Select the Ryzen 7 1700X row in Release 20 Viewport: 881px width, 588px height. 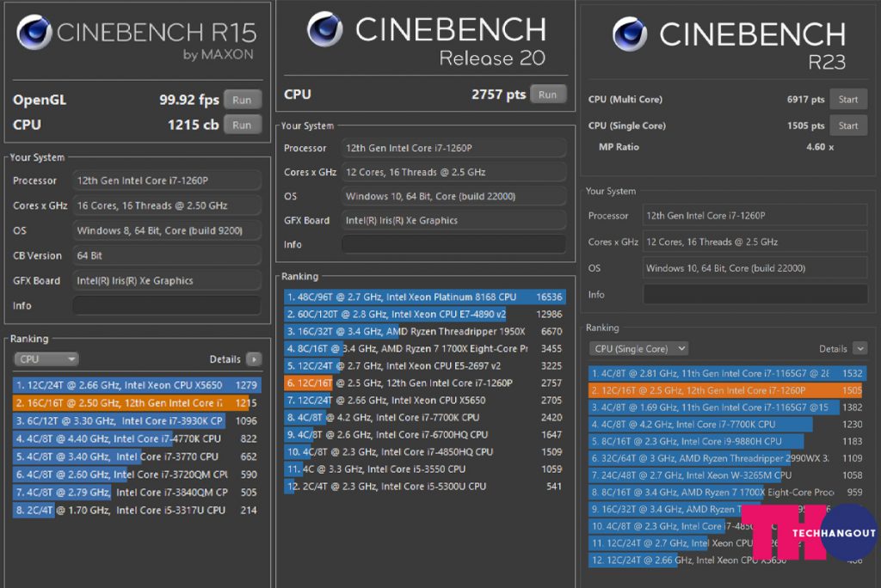tap(424, 349)
